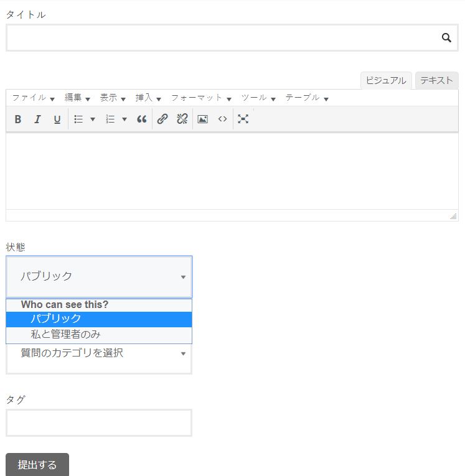This screenshot has height=476, width=465.
Task: Toggle italic text formatting
Action: click(x=37, y=119)
